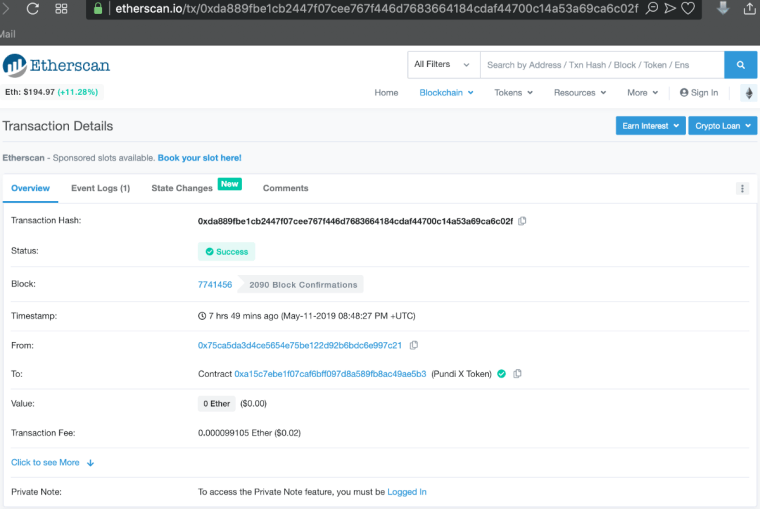Copy the From address
Screen dimensions: 760x509
point(414,345)
